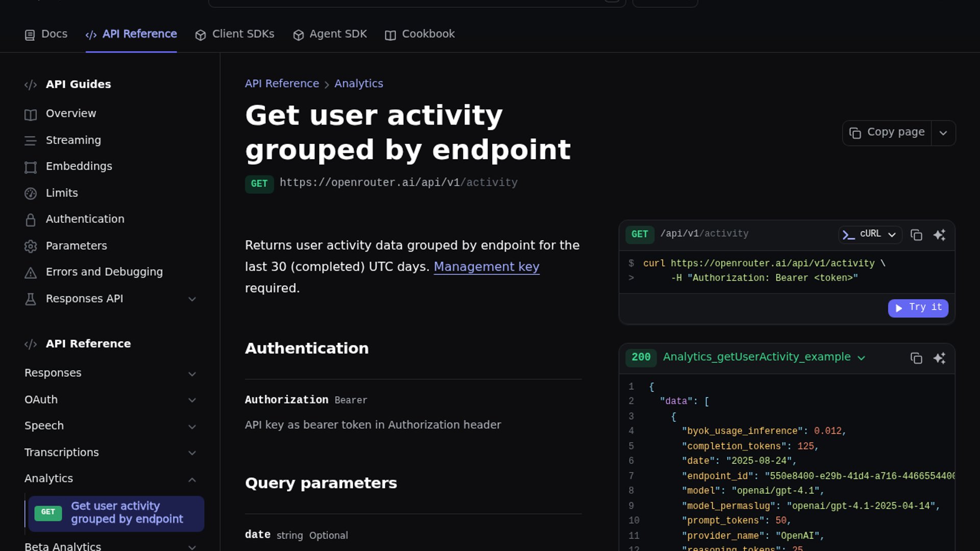Open the Overview guide
The height and width of the screenshot is (551, 980).
click(x=71, y=113)
